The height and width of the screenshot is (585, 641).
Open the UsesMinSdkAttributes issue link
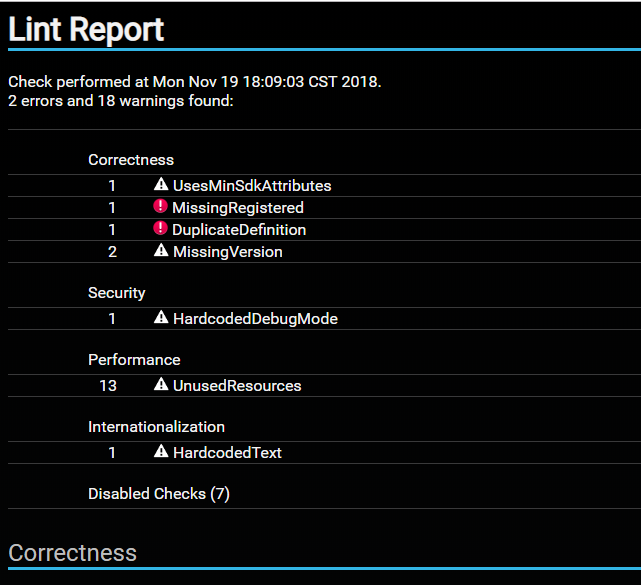pos(251,186)
